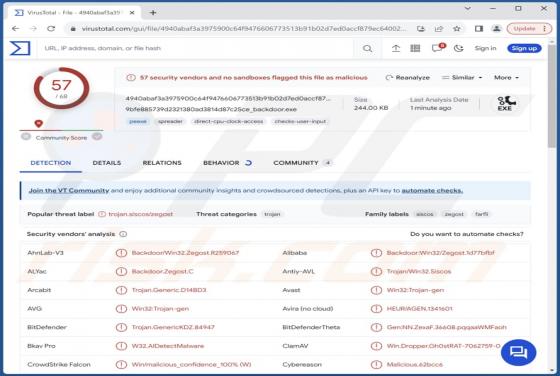Switch to the DETAILS tab
Image resolution: width=560 pixels, height=376 pixels.
107,163
